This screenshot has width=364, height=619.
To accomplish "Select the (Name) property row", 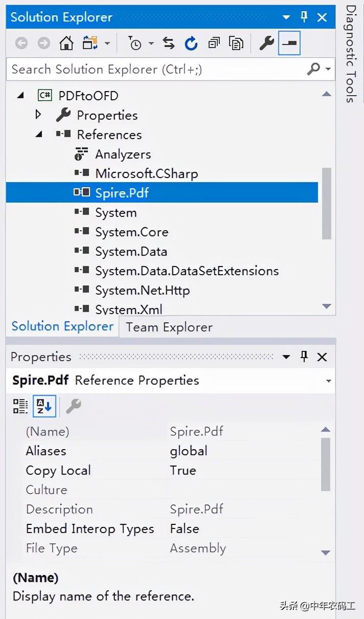I will [164, 431].
